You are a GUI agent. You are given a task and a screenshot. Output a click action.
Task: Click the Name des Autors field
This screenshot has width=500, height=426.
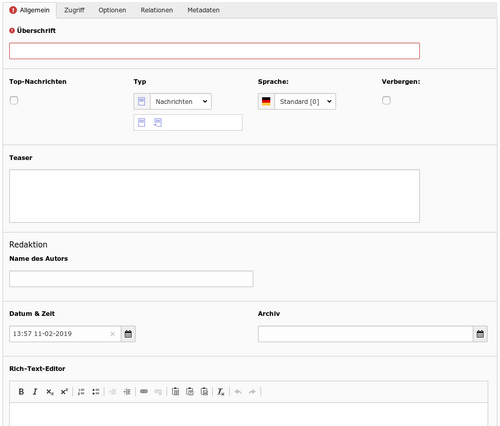[131, 279]
